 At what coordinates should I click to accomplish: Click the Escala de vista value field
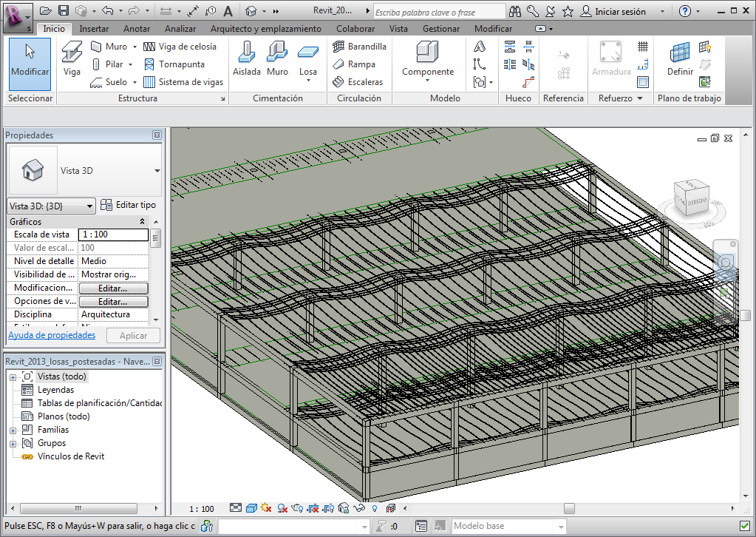(113, 234)
